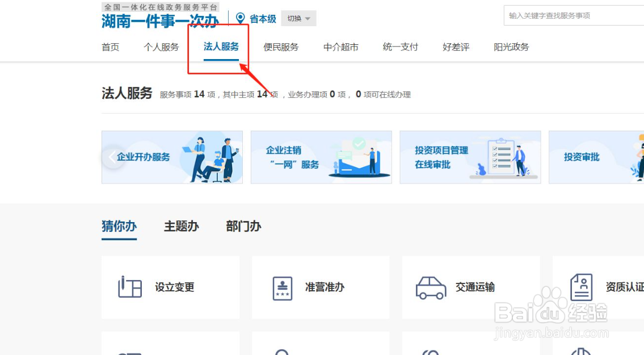Click the 资质认证 document icon
Image resolution: width=644 pixels, height=355 pixels.
click(582, 287)
